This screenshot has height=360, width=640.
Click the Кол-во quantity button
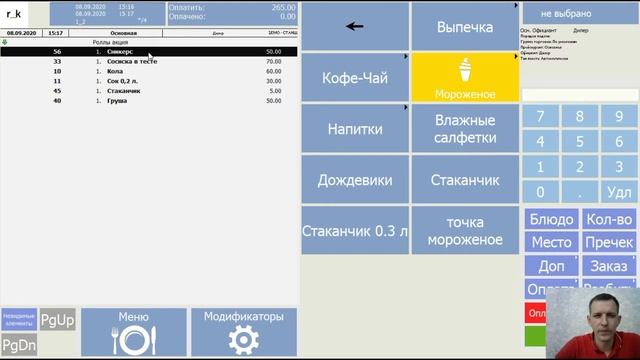[x=609, y=219]
